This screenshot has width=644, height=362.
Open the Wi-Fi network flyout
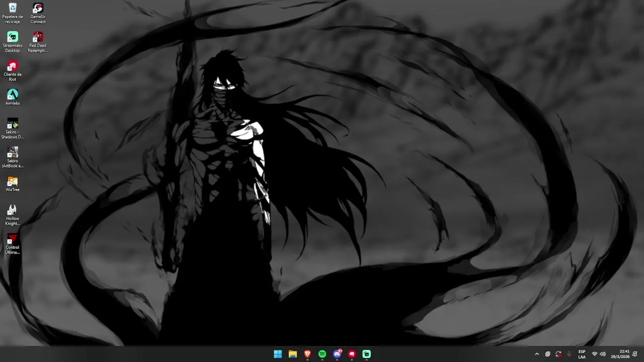(595, 354)
